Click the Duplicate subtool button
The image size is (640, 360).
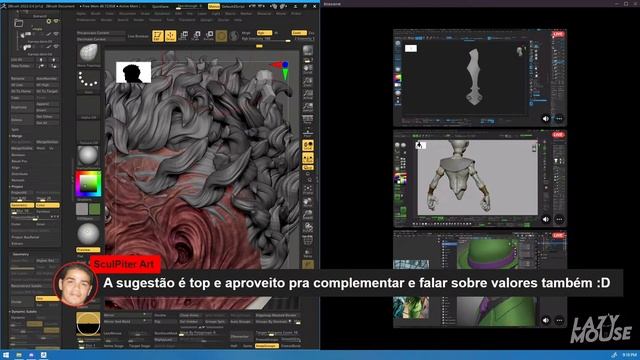(22, 107)
